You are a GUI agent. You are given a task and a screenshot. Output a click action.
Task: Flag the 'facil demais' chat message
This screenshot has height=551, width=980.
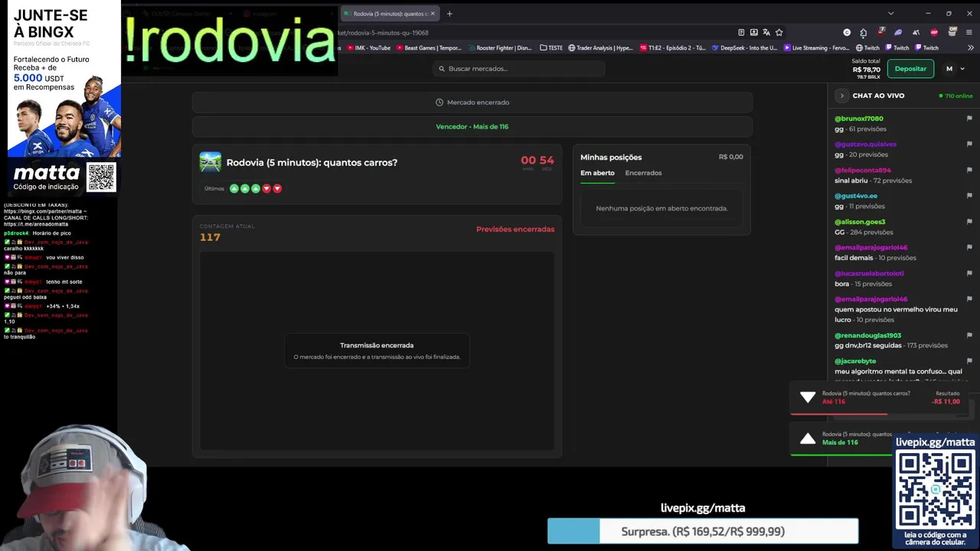tap(969, 247)
